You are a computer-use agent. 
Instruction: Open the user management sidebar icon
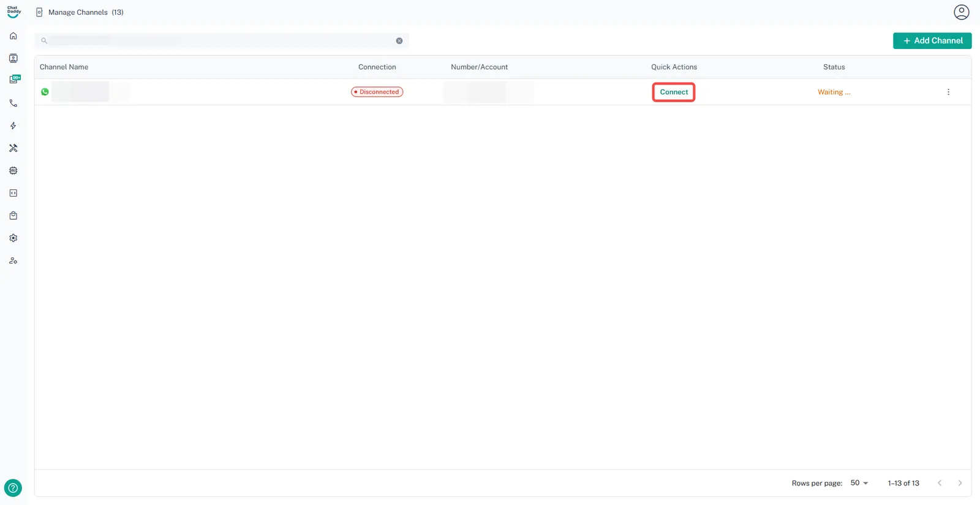click(x=13, y=260)
